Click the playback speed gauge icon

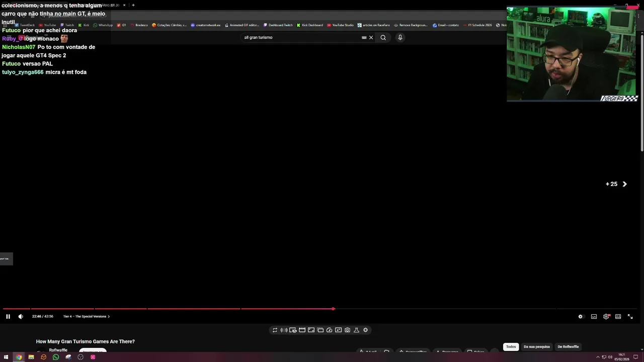pos(329,330)
